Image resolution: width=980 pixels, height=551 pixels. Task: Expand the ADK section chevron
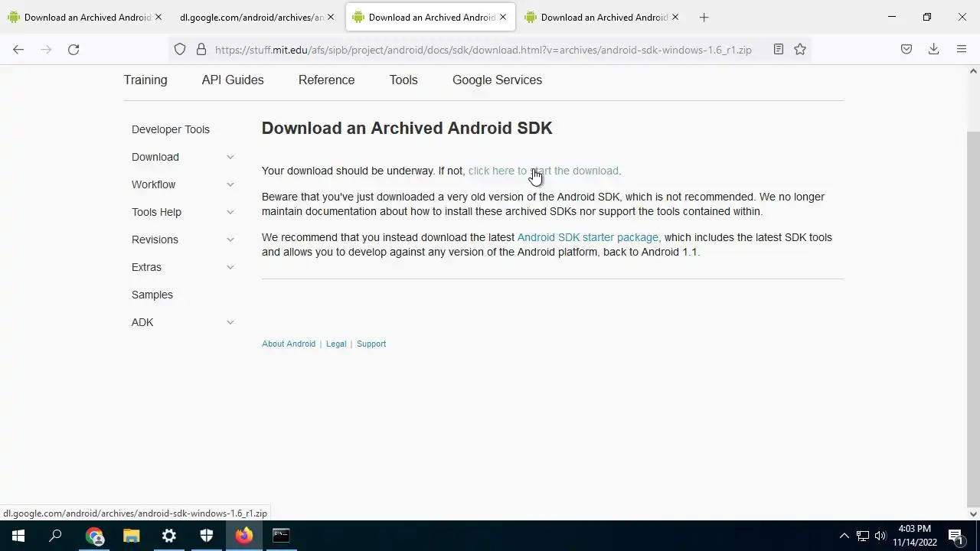[x=230, y=322]
